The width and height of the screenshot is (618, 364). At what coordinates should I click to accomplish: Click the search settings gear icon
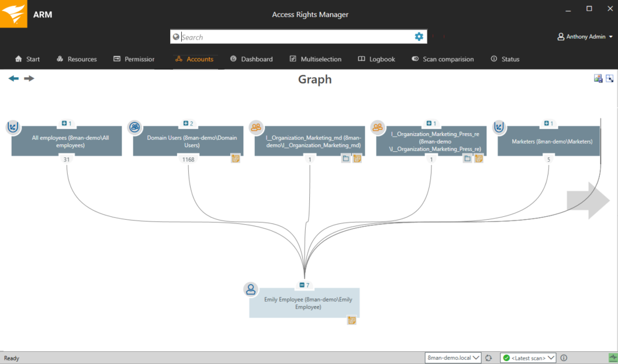[x=419, y=37]
